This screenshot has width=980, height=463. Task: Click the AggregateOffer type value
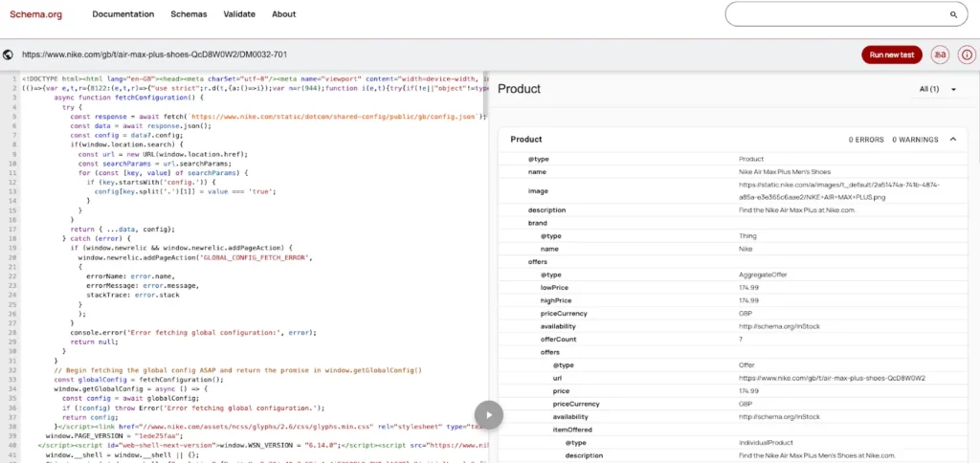(763, 275)
